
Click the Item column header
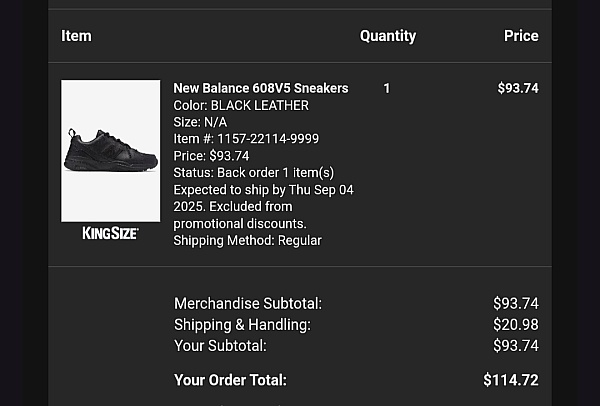click(76, 36)
